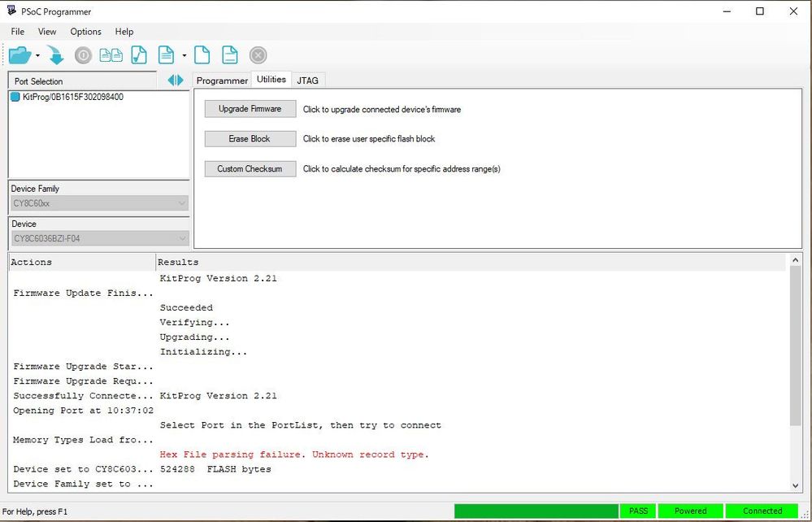Screen dimensions: 812x522
Task: Click the 'Opening Port at 10:37:02' entry
Action: coord(84,411)
